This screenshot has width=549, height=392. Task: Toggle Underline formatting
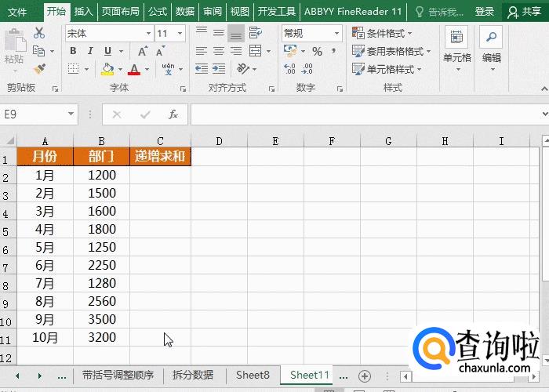[x=108, y=51]
